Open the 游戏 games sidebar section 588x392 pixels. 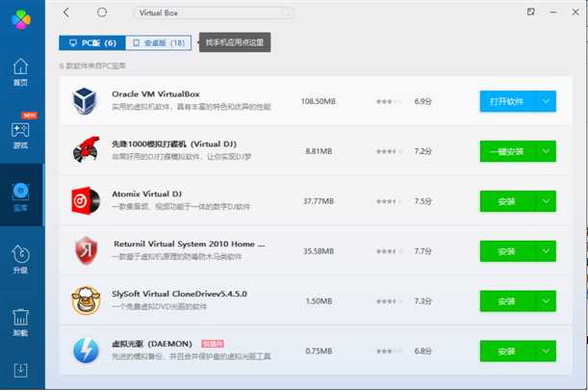(x=20, y=135)
